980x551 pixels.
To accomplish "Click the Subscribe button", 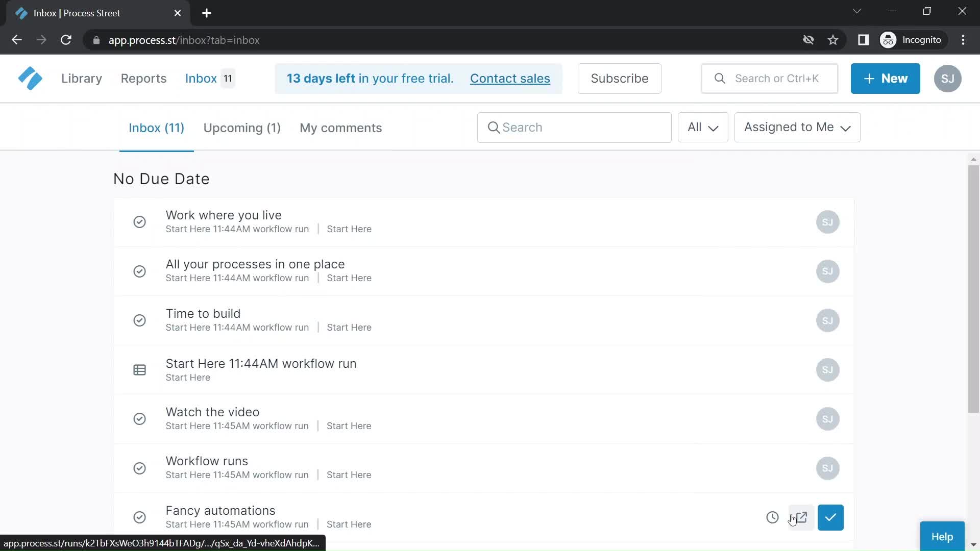I will pyautogui.click(x=618, y=78).
